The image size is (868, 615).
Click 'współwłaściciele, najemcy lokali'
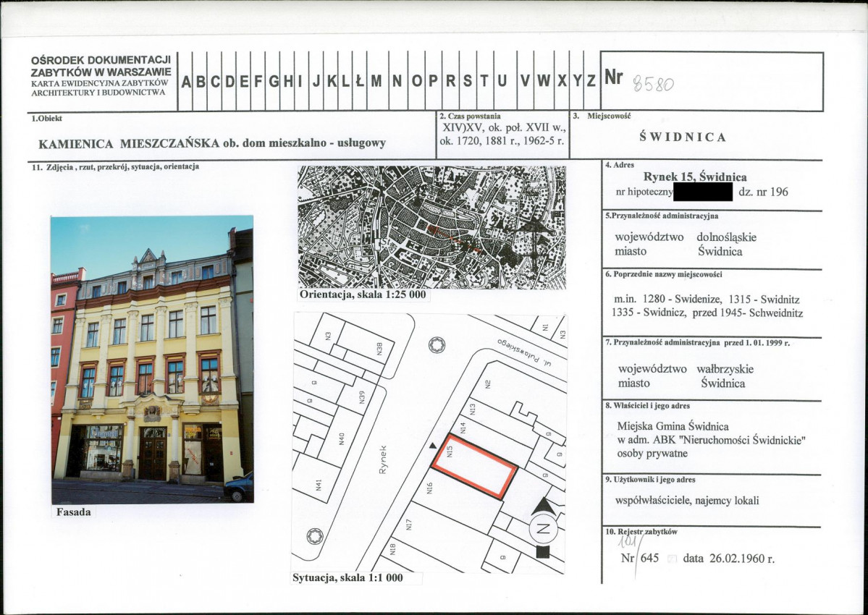(x=687, y=501)
